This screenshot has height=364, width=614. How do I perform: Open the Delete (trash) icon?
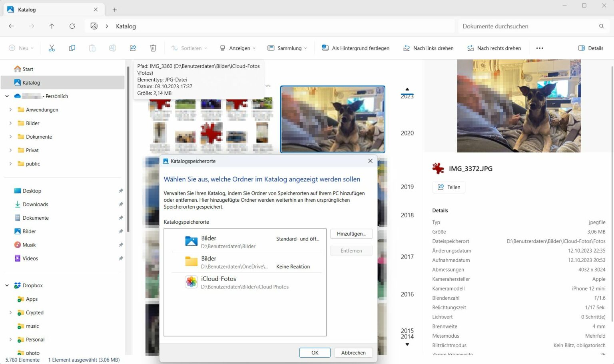[153, 48]
